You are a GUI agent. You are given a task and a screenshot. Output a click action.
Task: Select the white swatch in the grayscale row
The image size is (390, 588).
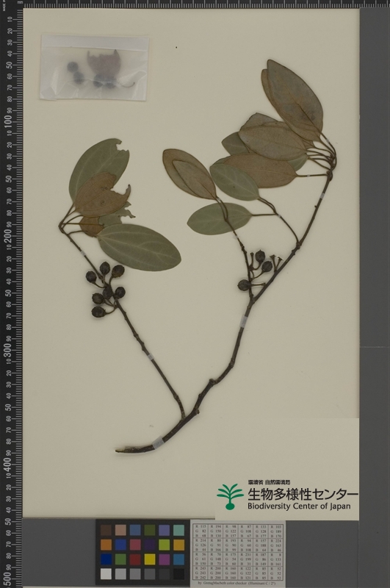(106, 574)
